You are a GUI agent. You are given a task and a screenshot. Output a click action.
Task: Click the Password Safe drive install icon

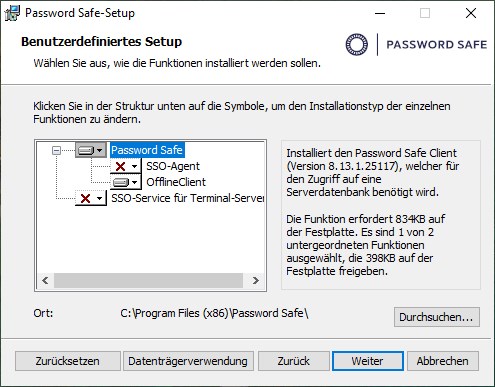[x=86, y=151]
